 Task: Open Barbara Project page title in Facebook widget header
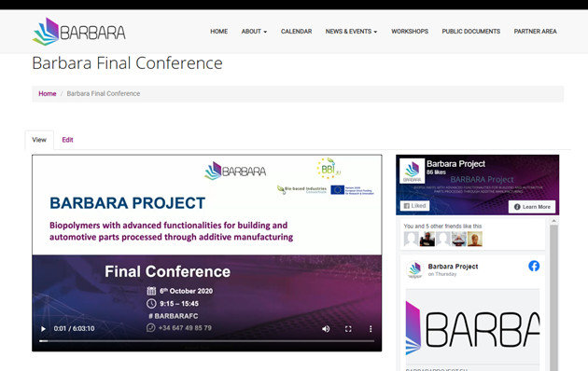click(x=455, y=164)
